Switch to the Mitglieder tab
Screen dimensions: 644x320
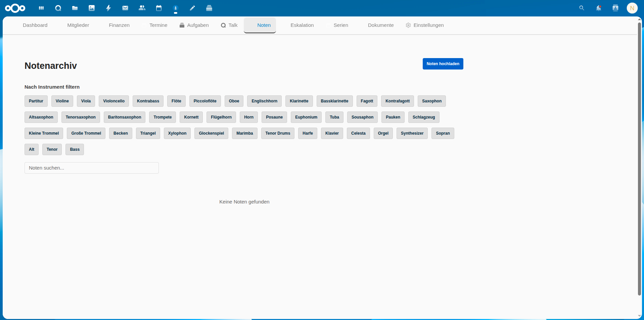(78, 25)
